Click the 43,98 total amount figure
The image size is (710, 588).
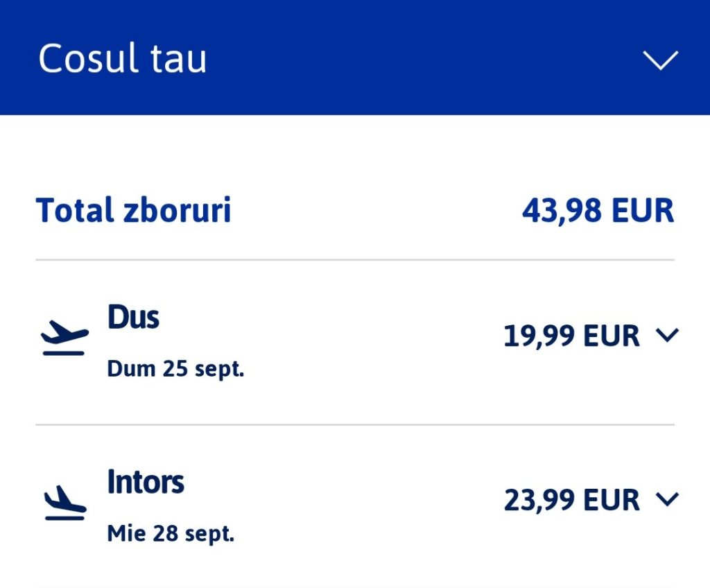tap(560, 211)
